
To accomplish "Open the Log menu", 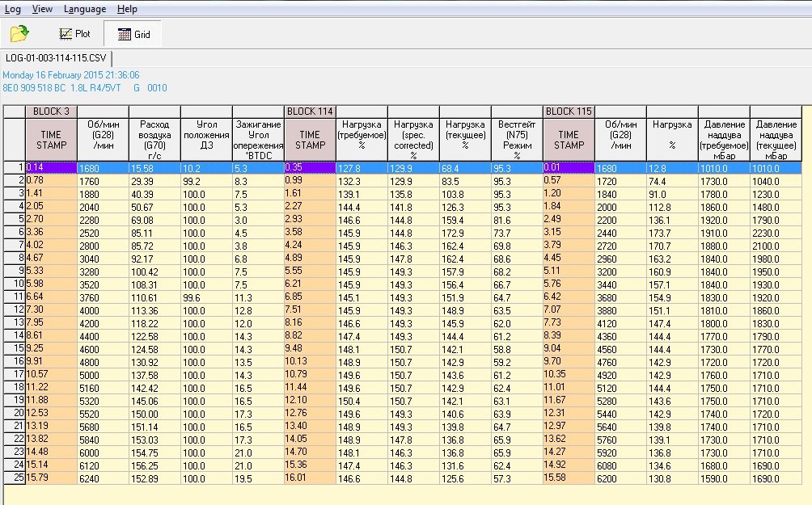I will click(x=12, y=9).
